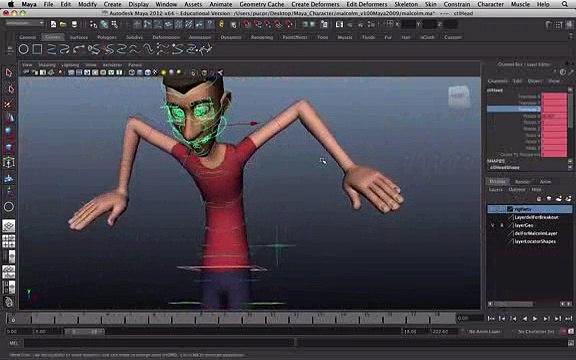Toggle layer type box of layerLocatorShapes

510,241
